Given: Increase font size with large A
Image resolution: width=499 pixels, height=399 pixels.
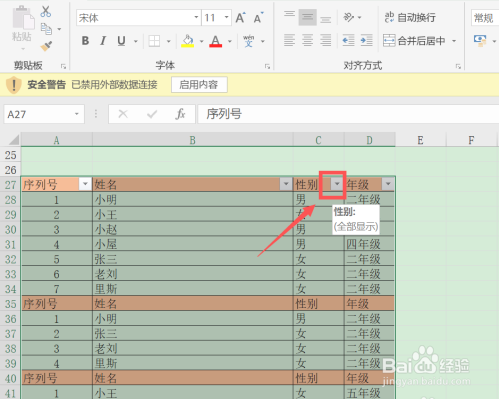Looking at the screenshot, I should click(240, 18).
